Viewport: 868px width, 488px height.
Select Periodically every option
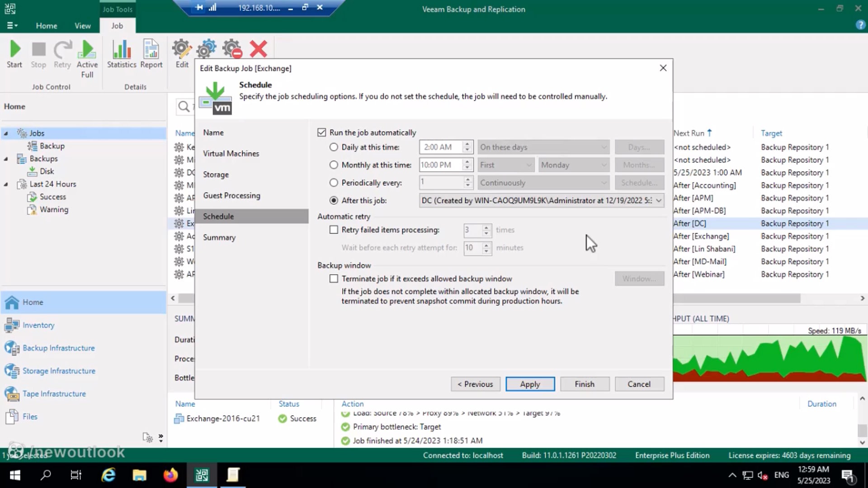pos(334,183)
